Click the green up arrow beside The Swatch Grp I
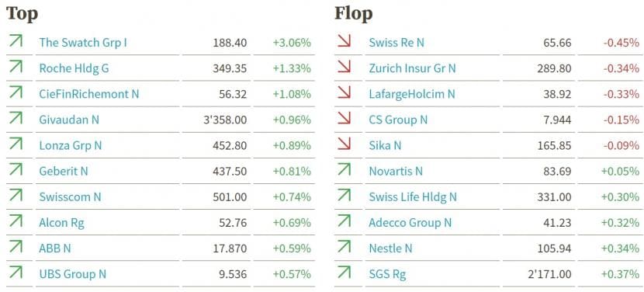644x292 pixels. click(16, 40)
